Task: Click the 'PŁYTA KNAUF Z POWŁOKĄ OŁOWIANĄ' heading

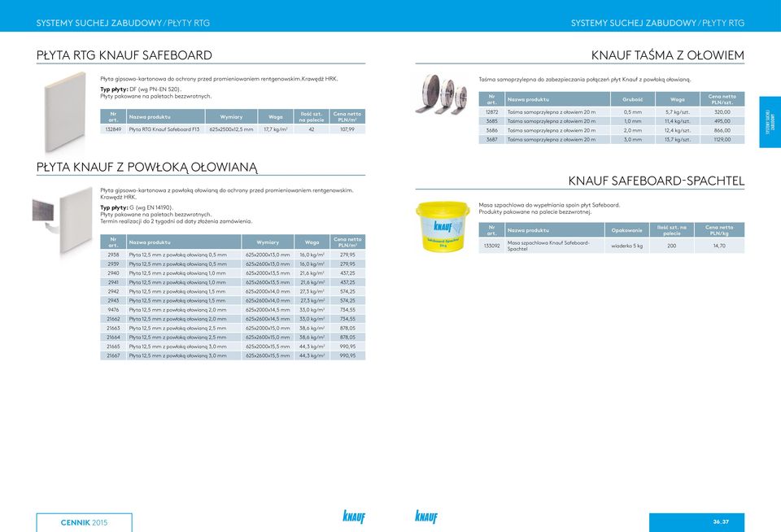Action: [x=147, y=168]
